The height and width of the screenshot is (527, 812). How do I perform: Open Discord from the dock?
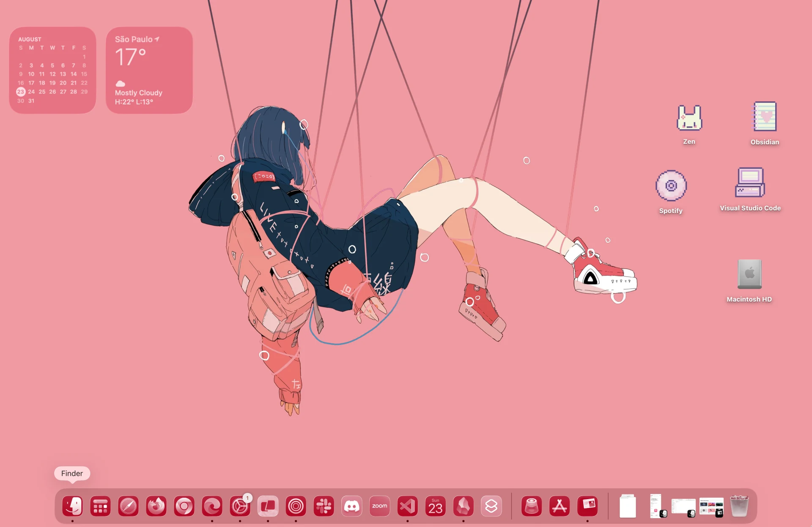click(x=351, y=506)
